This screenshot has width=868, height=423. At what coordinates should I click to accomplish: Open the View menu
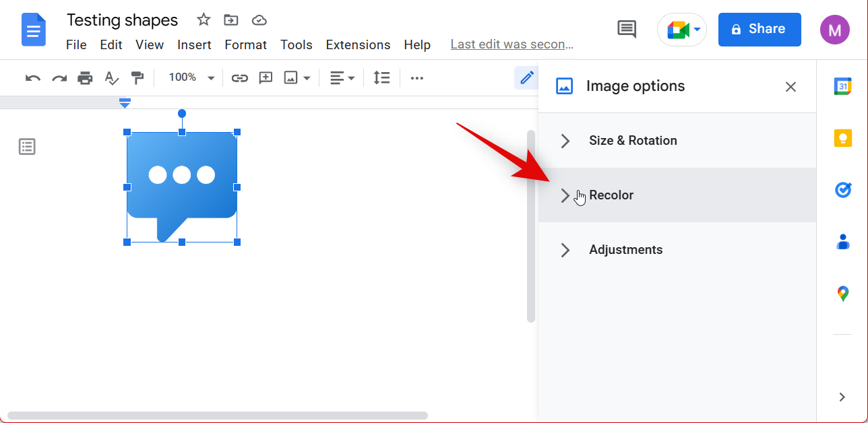pyautogui.click(x=150, y=45)
